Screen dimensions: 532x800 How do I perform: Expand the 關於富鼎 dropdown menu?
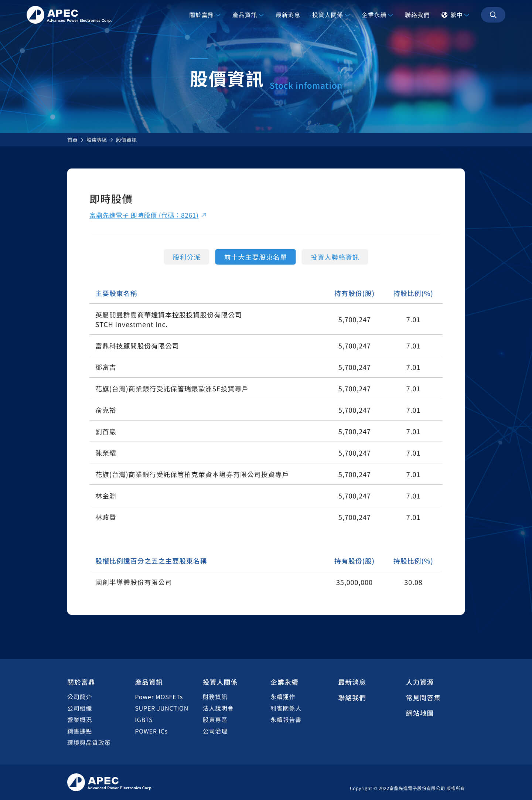pyautogui.click(x=205, y=15)
